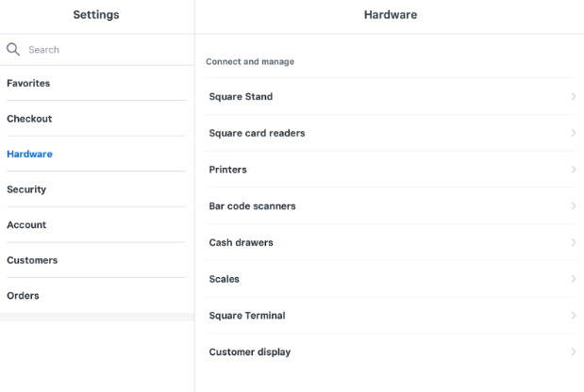This screenshot has width=584, height=392.
Task: Click the Cash drawers chevron
Action: pos(573,242)
